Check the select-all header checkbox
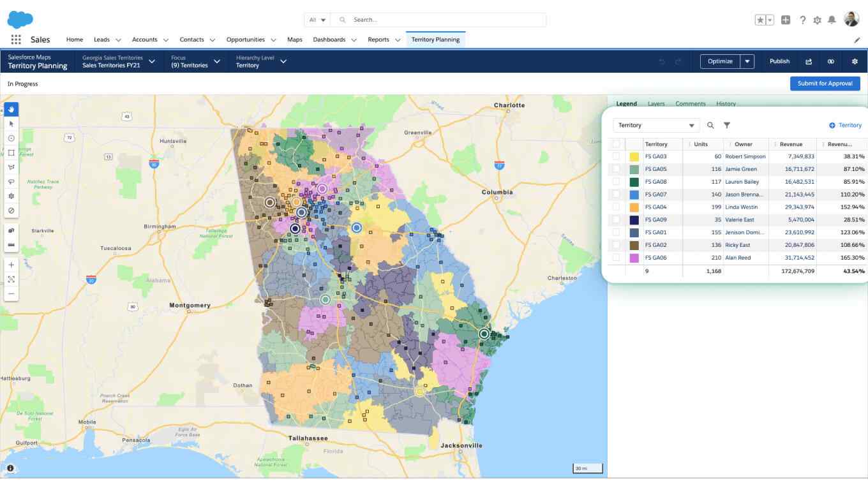This screenshot has width=868, height=488. pyautogui.click(x=616, y=144)
